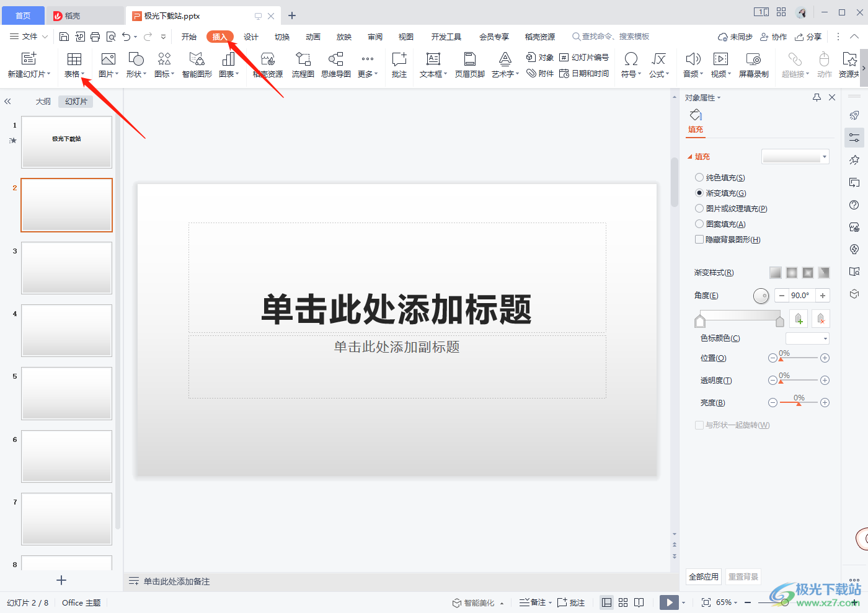The image size is (868, 613).
Task: Insert Slide Number (幻灯片编号)
Action: pos(584,57)
